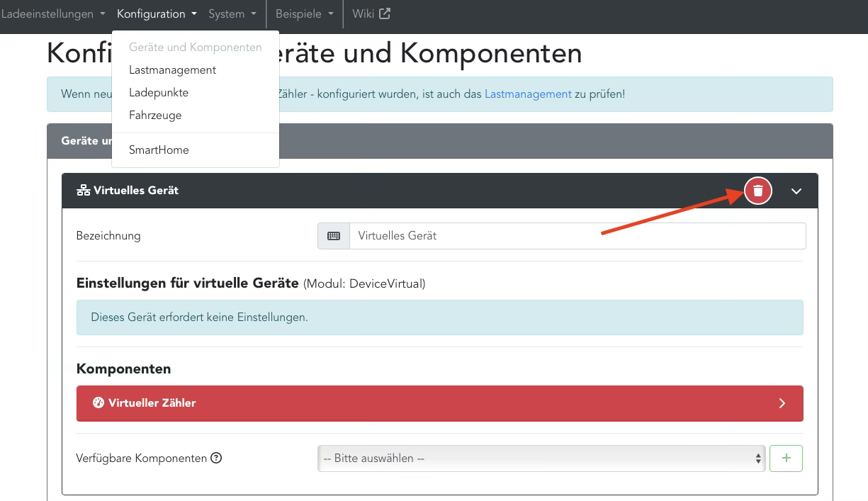This screenshot has height=501, width=868.
Task: Choose Ladepunkte in the open menu
Action: point(159,93)
